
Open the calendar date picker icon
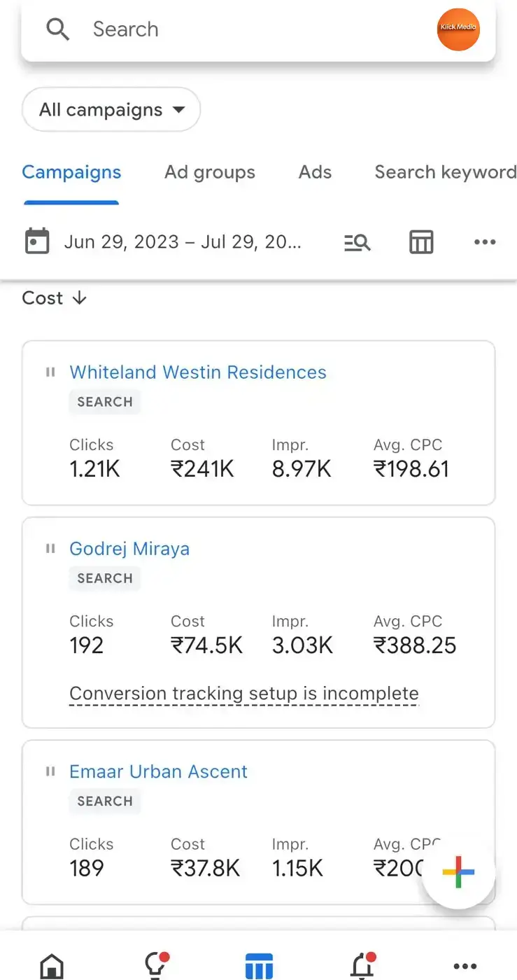[x=37, y=241]
